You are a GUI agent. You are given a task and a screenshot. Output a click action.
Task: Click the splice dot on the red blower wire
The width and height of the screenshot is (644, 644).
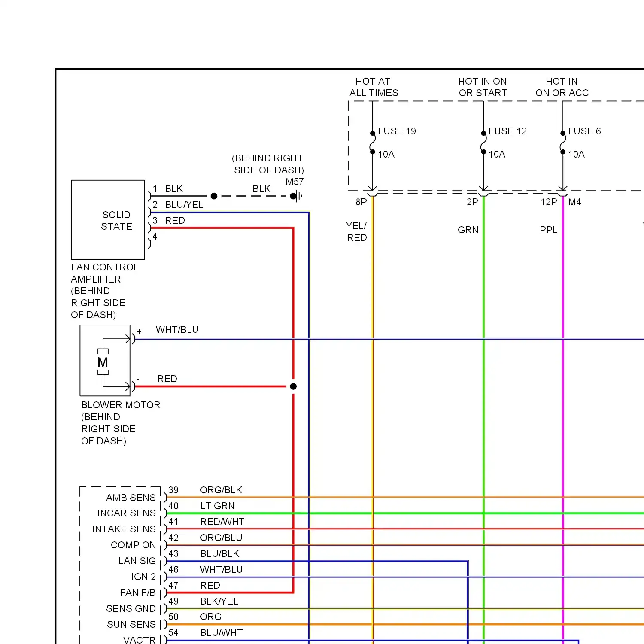click(x=293, y=386)
